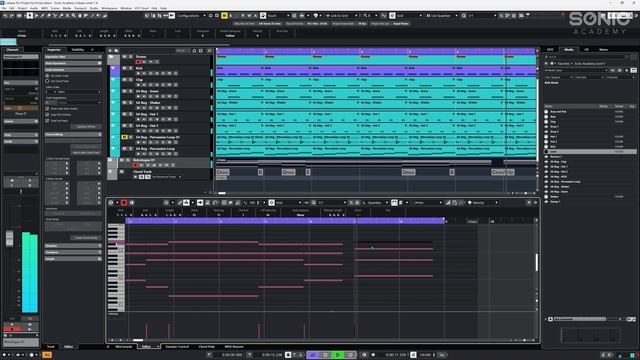
Task: Click the channel volume fader handle
Action: pyautogui.click(x=9, y=238)
